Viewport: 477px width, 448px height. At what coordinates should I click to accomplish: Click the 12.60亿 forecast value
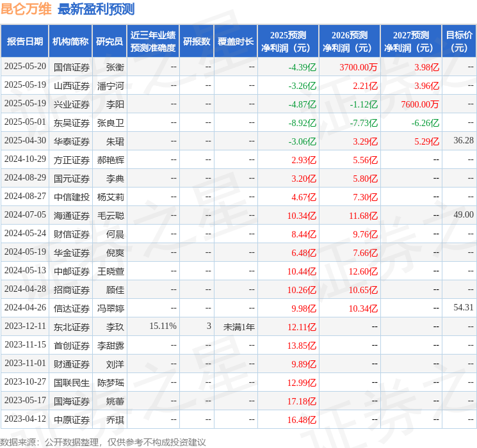click(363, 271)
